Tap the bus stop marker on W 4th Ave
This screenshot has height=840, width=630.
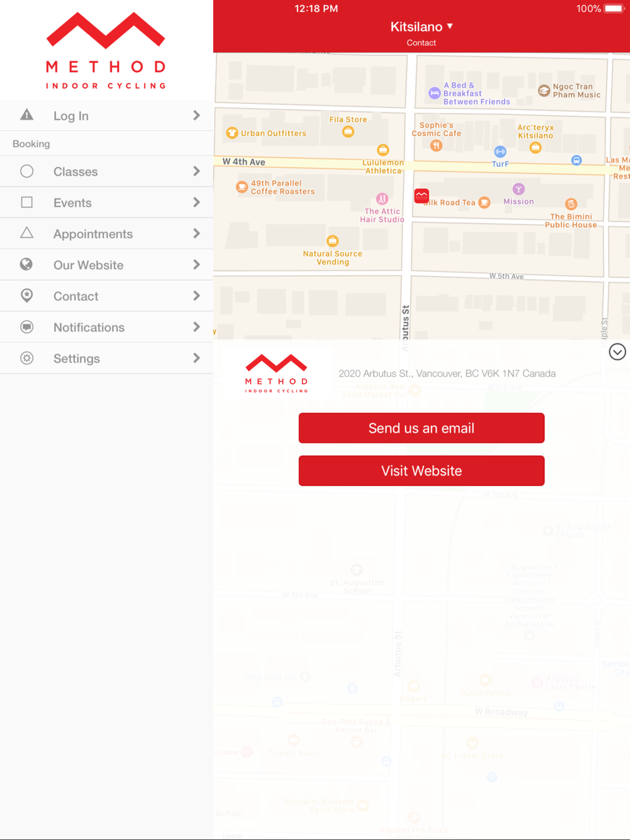click(x=576, y=161)
